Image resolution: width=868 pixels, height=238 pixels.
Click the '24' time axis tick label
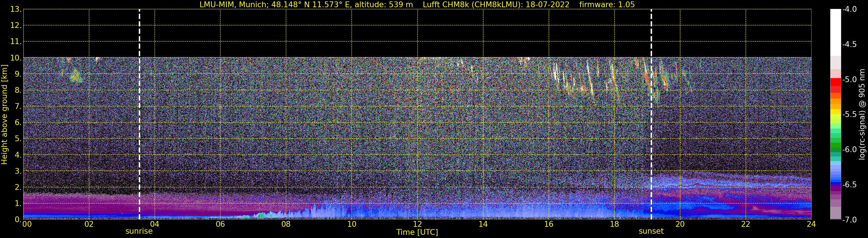(x=811, y=224)
